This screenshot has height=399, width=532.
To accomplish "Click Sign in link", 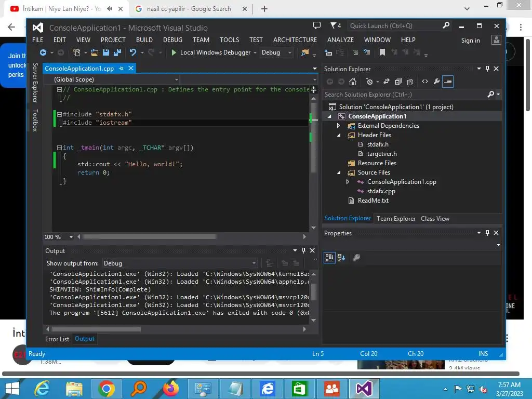I will tap(470, 41).
